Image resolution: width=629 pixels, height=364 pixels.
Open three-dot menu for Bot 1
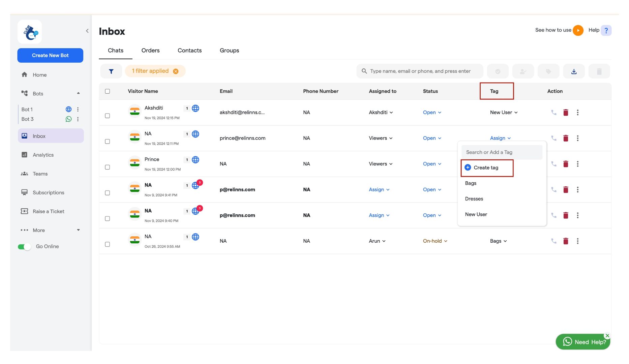[78, 109]
